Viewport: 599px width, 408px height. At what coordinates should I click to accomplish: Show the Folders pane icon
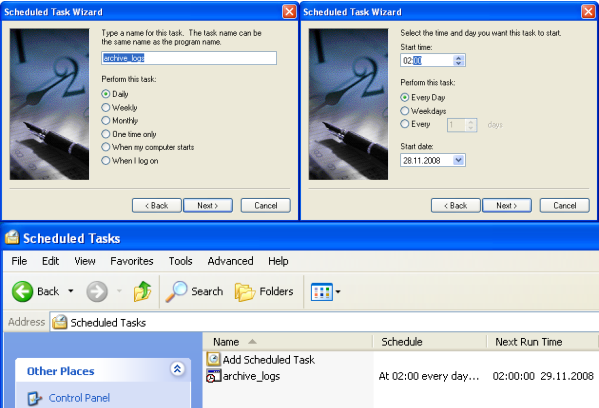245,292
